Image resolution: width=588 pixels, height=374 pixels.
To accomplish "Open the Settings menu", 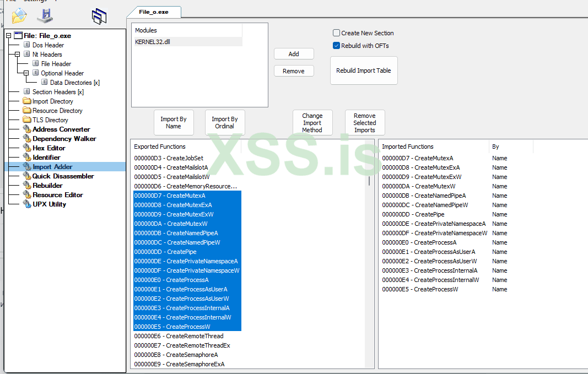I will point(35,1).
